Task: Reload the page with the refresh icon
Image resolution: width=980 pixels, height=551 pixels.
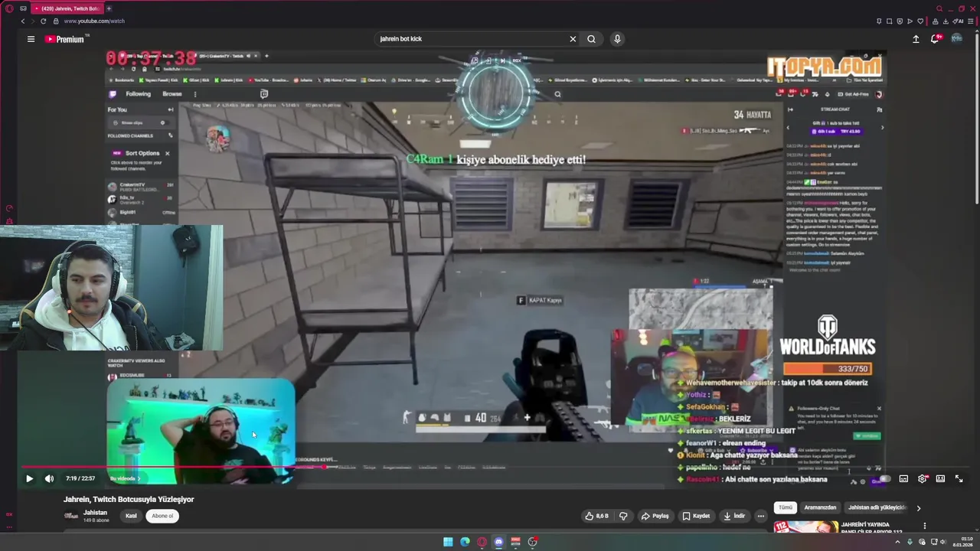Action: click(x=43, y=21)
